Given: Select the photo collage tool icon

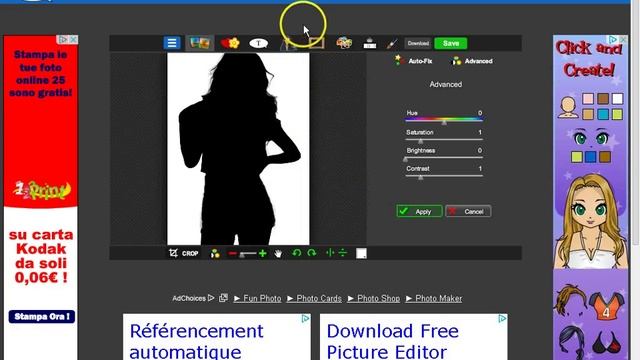Looking at the screenshot, I should click(x=200, y=43).
